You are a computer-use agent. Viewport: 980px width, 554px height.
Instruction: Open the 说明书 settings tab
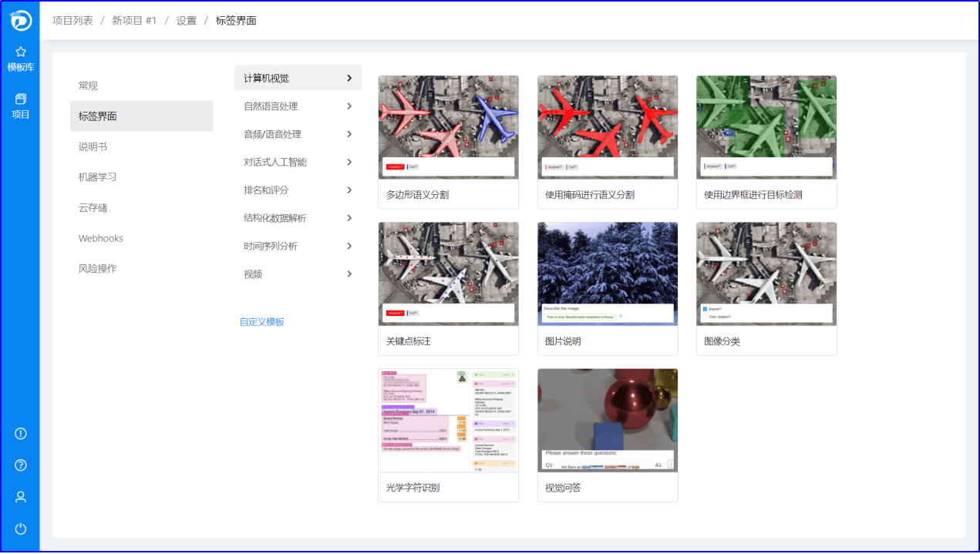coord(141,146)
